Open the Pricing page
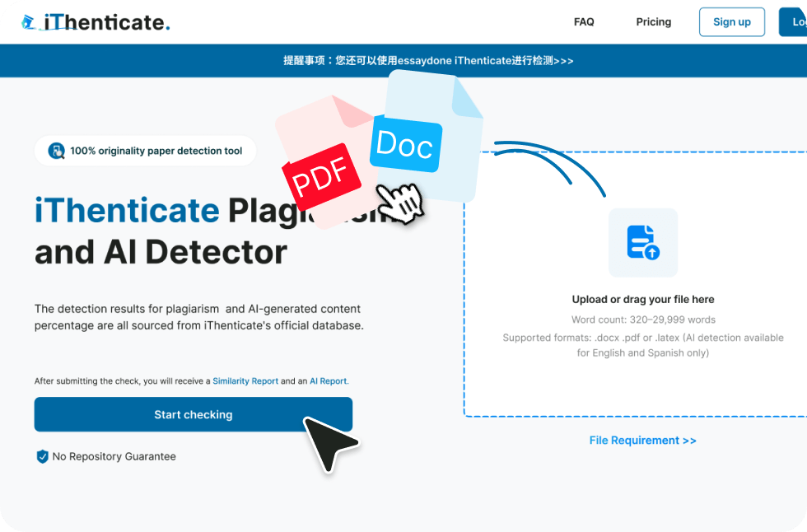This screenshot has width=807, height=532. (653, 21)
